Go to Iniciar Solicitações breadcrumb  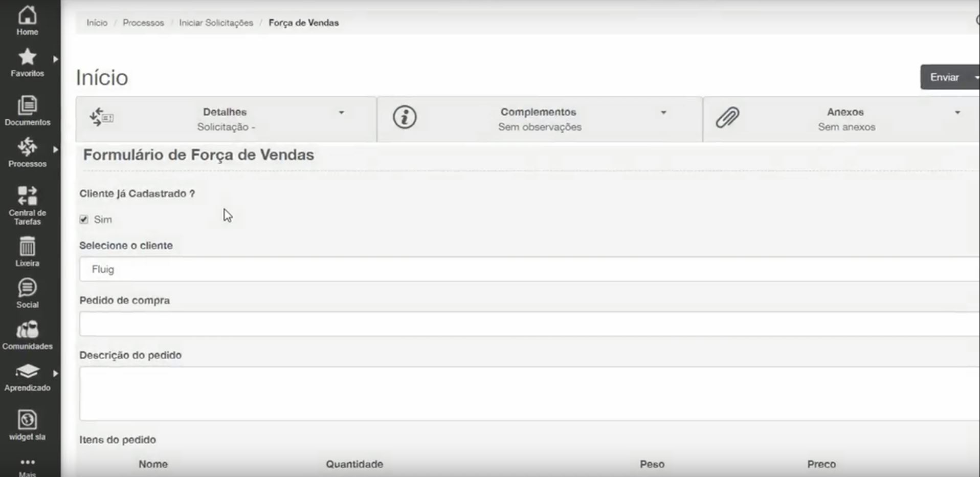pos(216,23)
